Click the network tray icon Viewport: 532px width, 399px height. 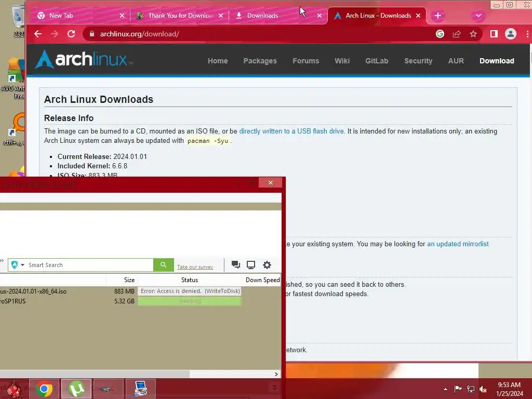(x=471, y=389)
